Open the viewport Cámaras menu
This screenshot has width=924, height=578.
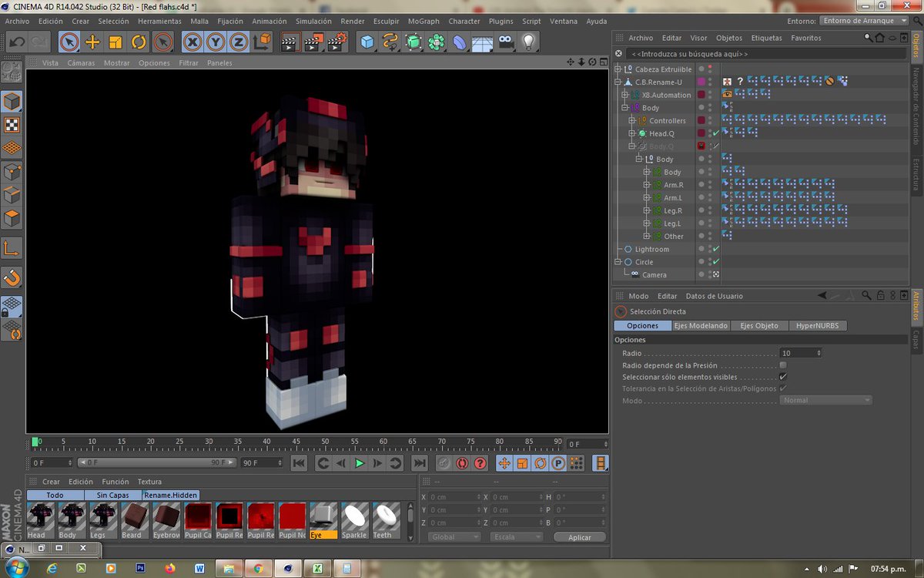pyautogui.click(x=81, y=62)
